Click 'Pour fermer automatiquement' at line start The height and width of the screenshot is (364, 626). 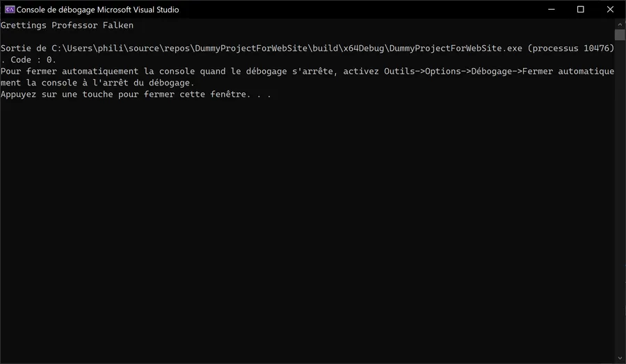click(70, 72)
